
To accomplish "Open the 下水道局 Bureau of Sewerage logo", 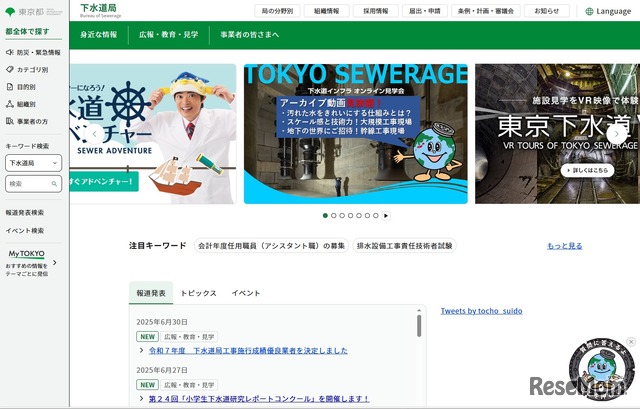I will coord(100,11).
